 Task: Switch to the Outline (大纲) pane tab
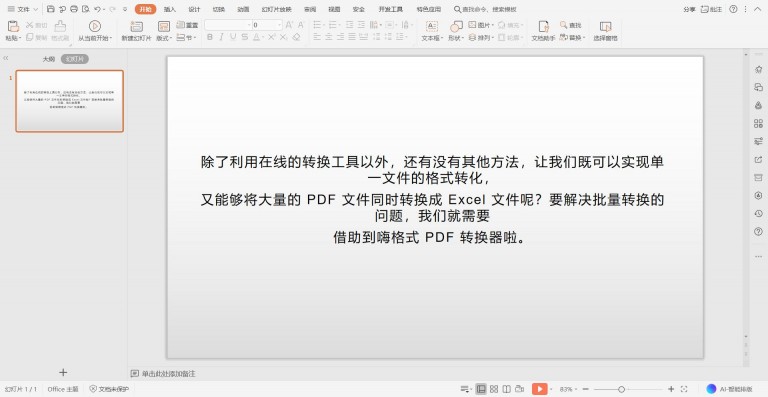click(x=48, y=59)
